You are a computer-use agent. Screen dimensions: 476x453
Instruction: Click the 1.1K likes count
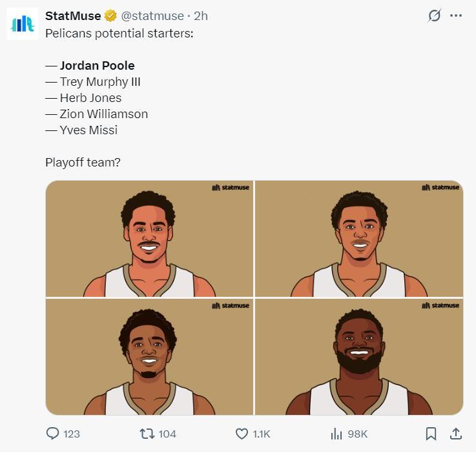(261, 434)
